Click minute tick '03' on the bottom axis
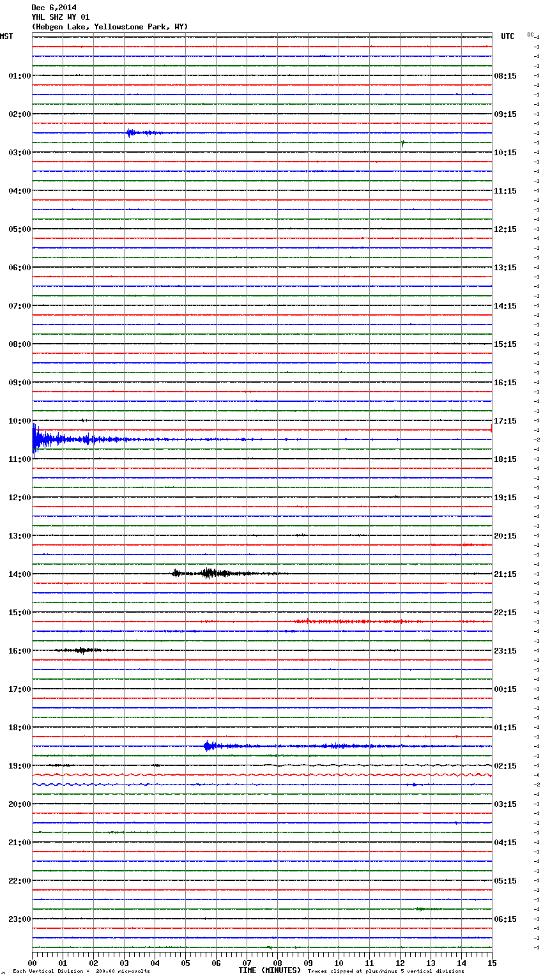 pyautogui.click(x=124, y=963)
